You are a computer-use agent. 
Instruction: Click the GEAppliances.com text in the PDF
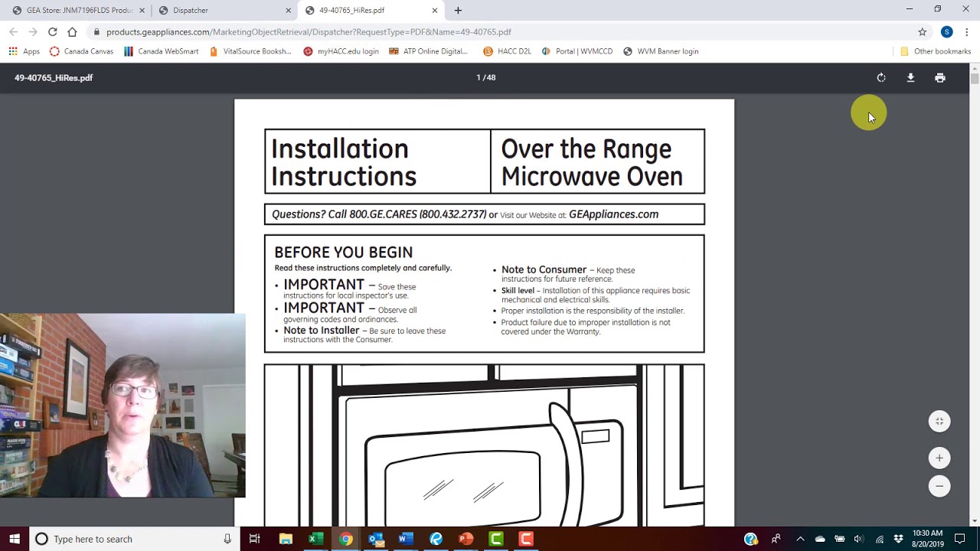tap(613, 214)
